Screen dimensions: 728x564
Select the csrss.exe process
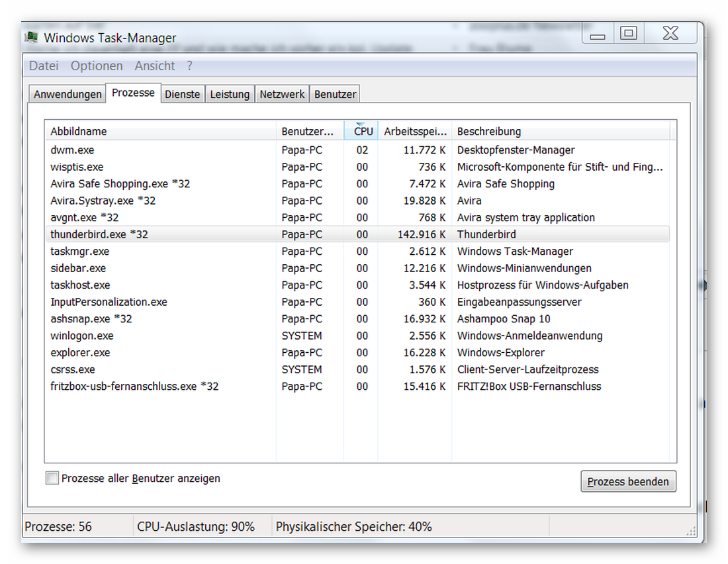(x=357, y=369)
